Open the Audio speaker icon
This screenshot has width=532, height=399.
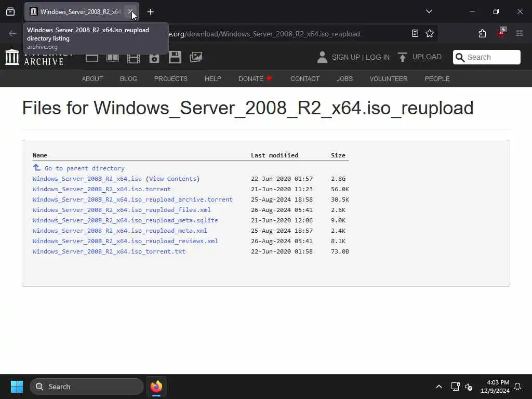click(x=154, y=58)
